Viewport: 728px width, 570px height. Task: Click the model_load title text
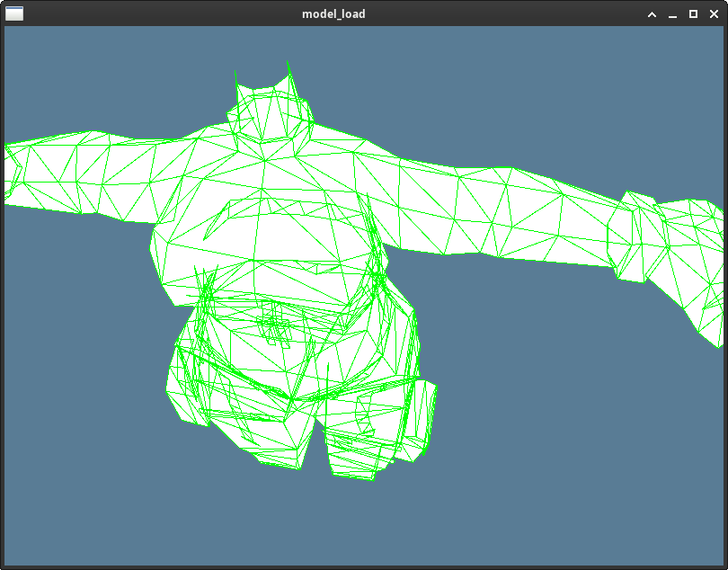point(333,14)
